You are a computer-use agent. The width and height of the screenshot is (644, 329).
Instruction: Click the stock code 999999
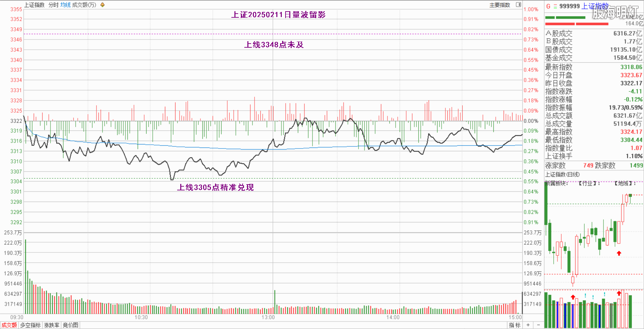(569, 6)
